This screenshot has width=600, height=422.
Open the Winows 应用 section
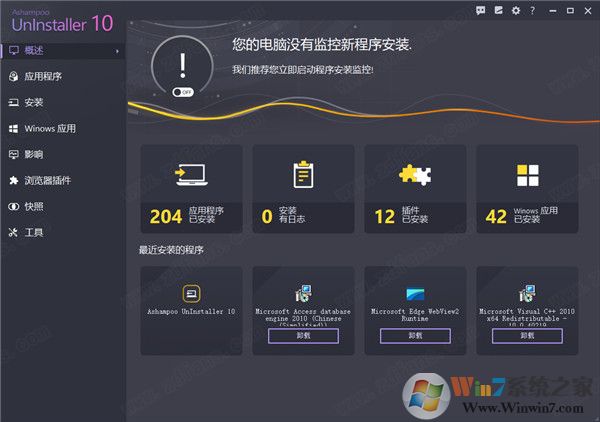[63, 129]
